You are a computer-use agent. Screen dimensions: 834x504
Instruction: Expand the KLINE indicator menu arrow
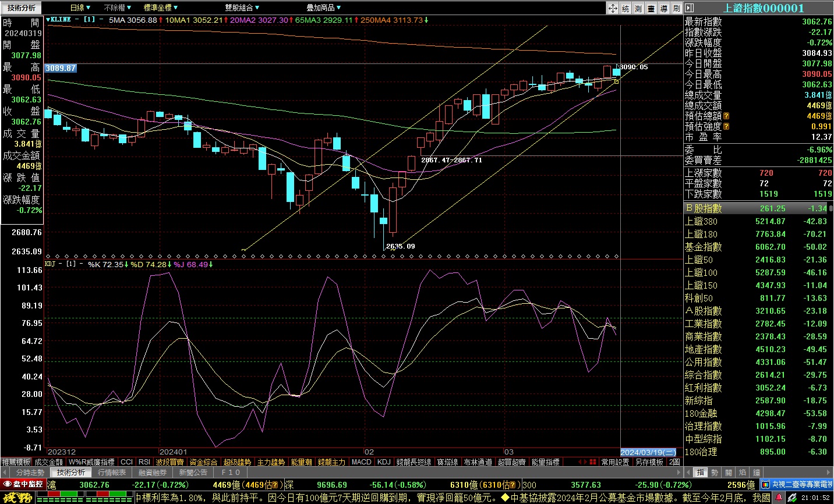[x=48, y=19]
